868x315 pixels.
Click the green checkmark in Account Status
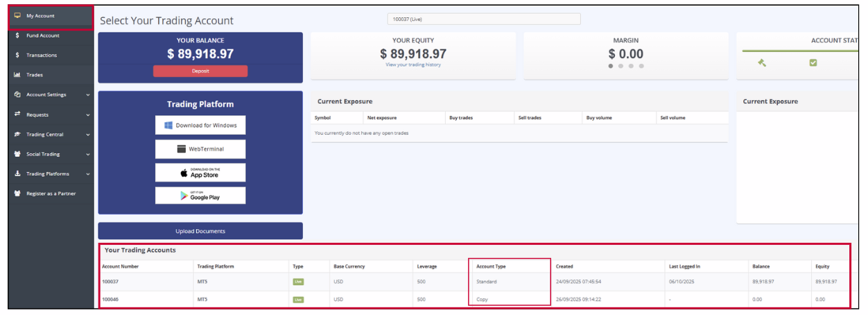point(813,62)
